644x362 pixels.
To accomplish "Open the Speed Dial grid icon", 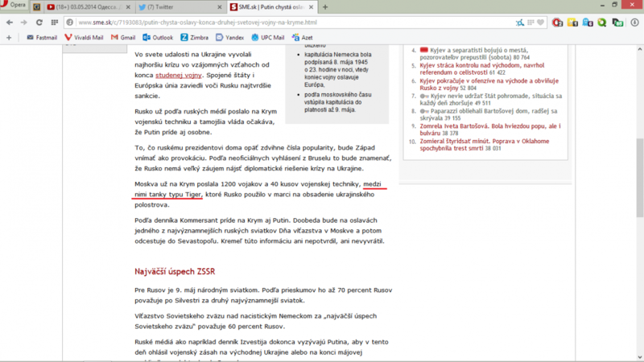I will [x=54, y=23].
